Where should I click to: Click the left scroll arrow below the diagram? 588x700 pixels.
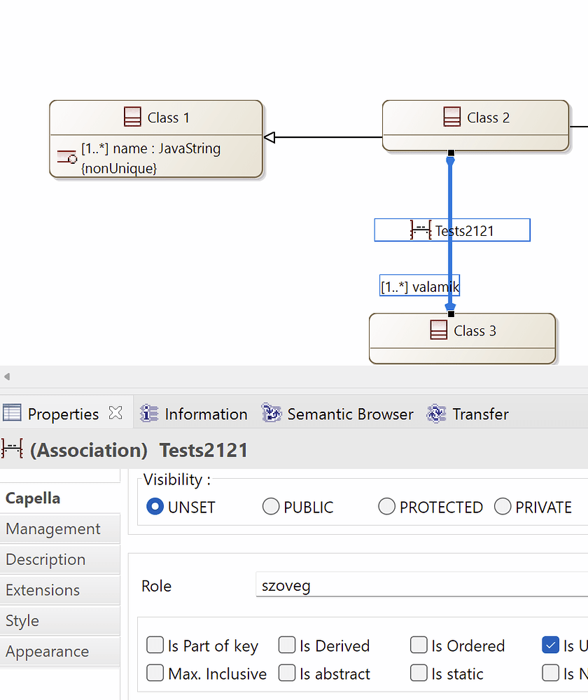tap(6, 377)
